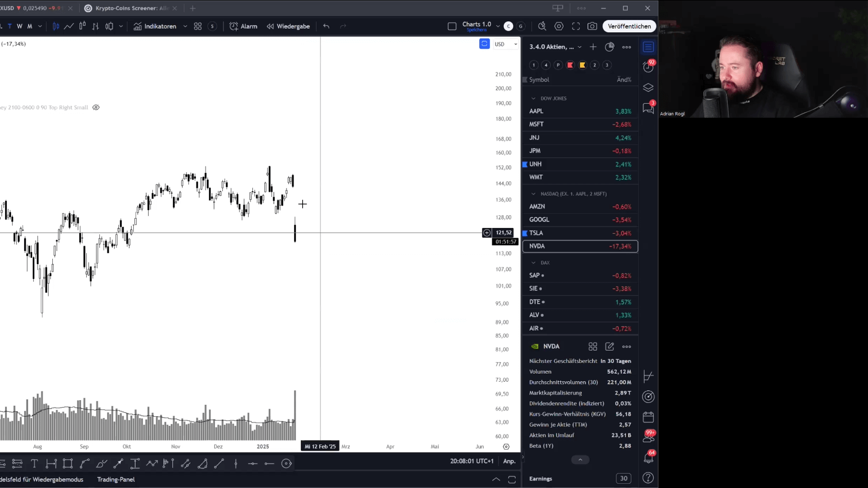Open the Indikatoren dialog
Image resolution: width=868 pixels, height=488 pixels.
pos(155,26)
